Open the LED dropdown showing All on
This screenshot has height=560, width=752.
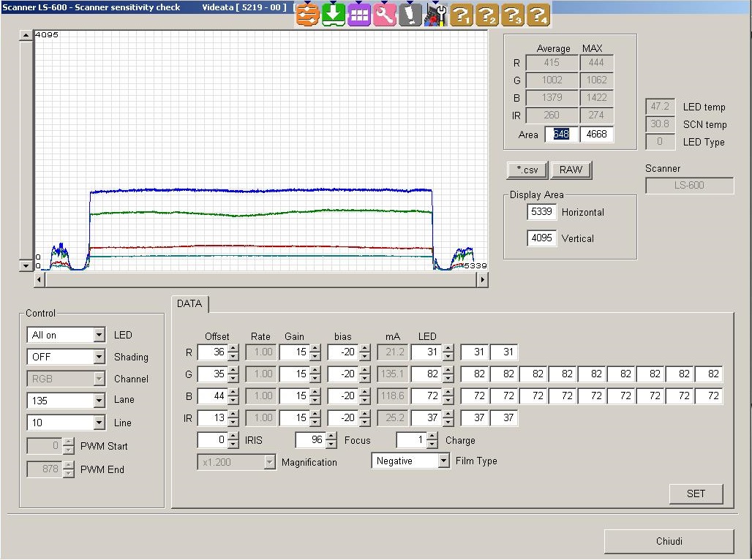click(x=99, y=335)
